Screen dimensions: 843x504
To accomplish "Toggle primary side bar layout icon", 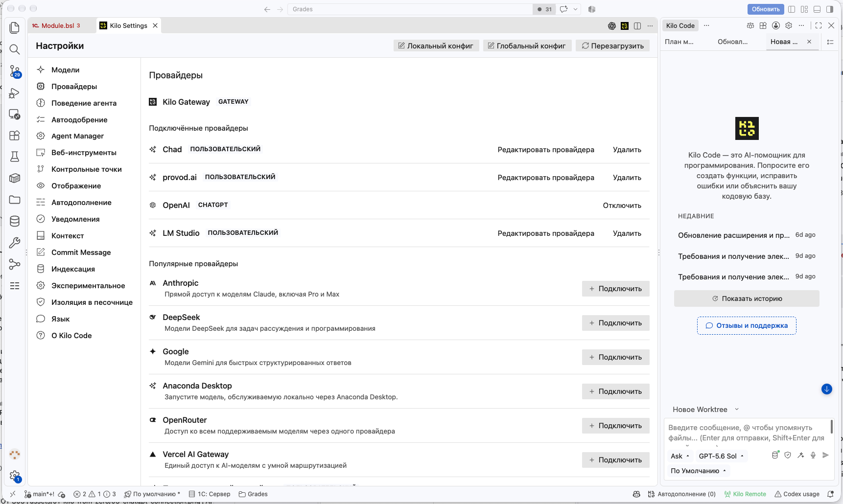I will 792,9.
